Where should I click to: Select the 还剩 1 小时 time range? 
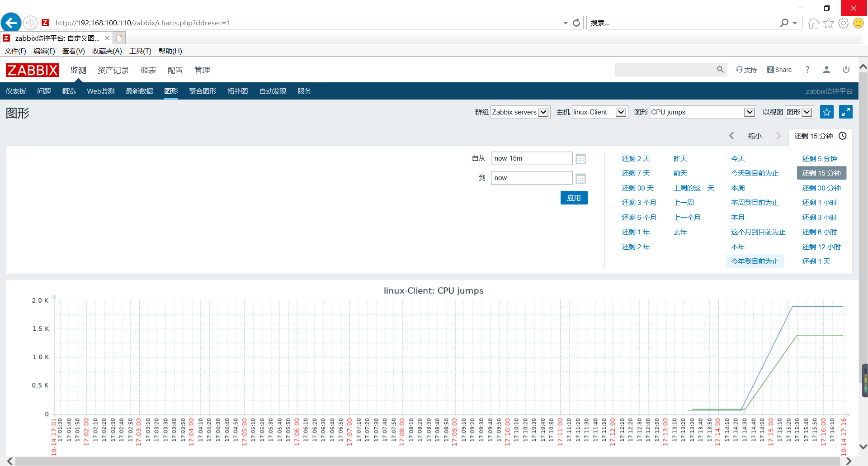[820, 202]
